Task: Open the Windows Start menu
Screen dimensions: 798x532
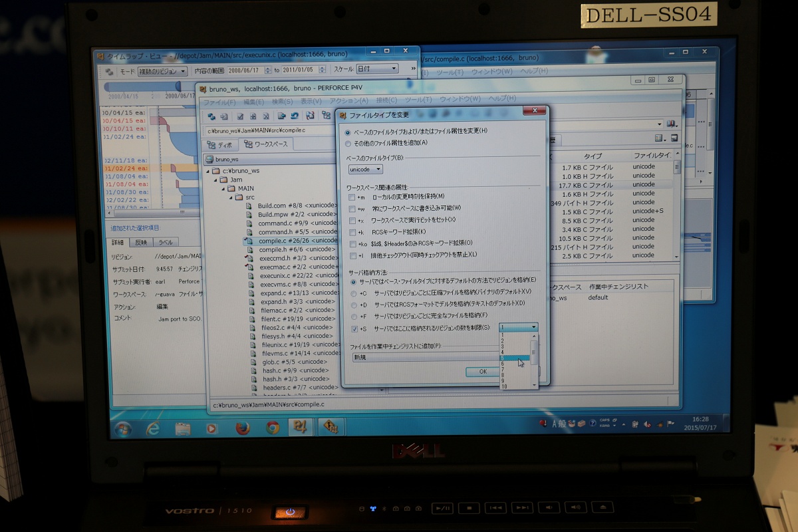Action: (122, 429)
